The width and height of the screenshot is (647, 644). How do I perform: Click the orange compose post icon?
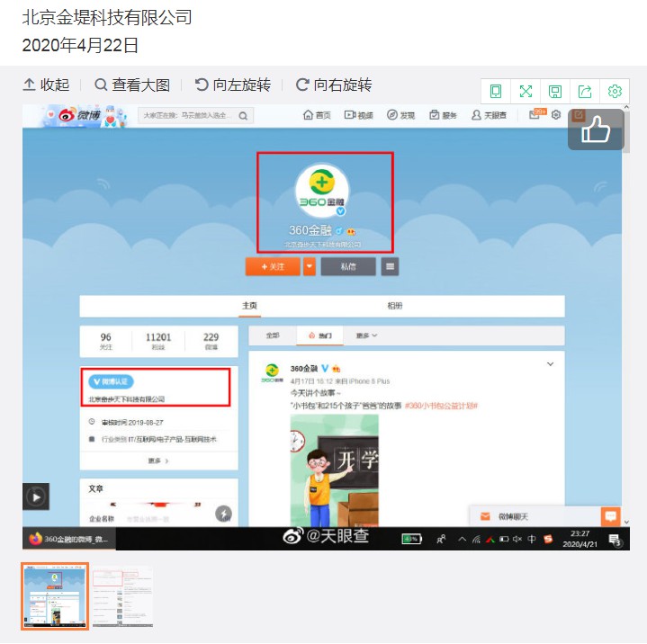tap(578, 115)
